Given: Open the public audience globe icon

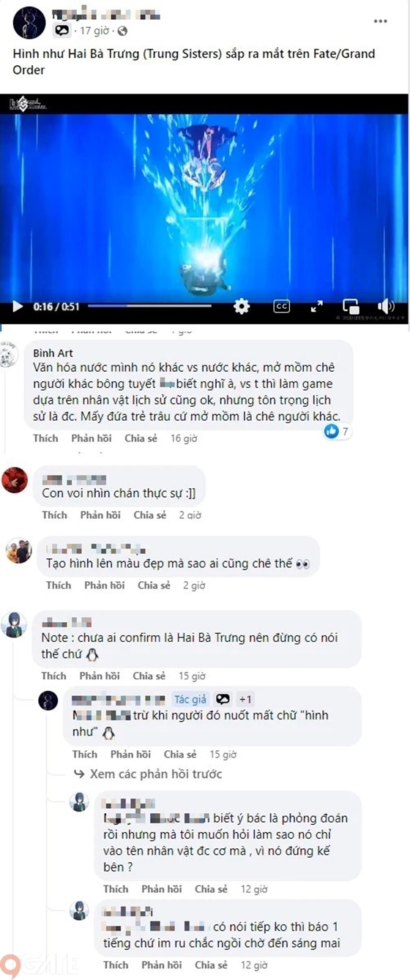Looking at the screenshot, I should pyautogui.click(x=122, y=31).
